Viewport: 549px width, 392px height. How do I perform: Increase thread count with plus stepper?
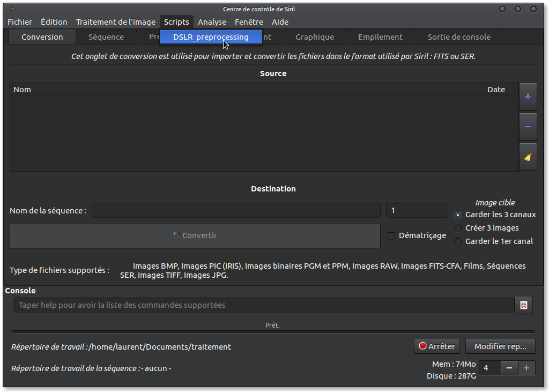pos(526,368)
